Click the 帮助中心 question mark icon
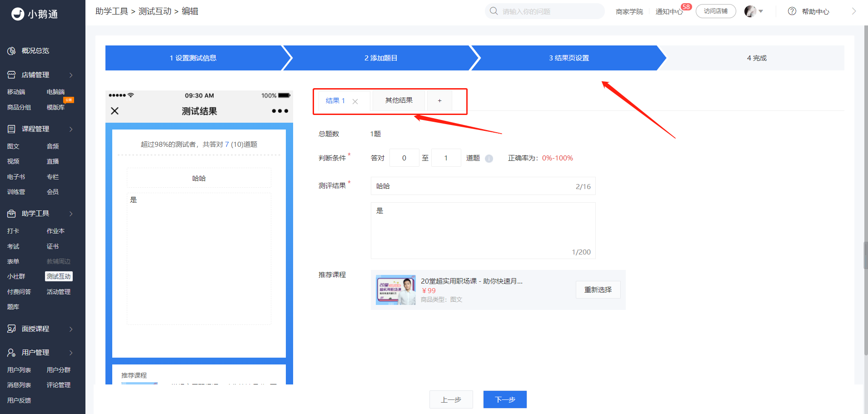868x414 pixels. coord(792,11)
